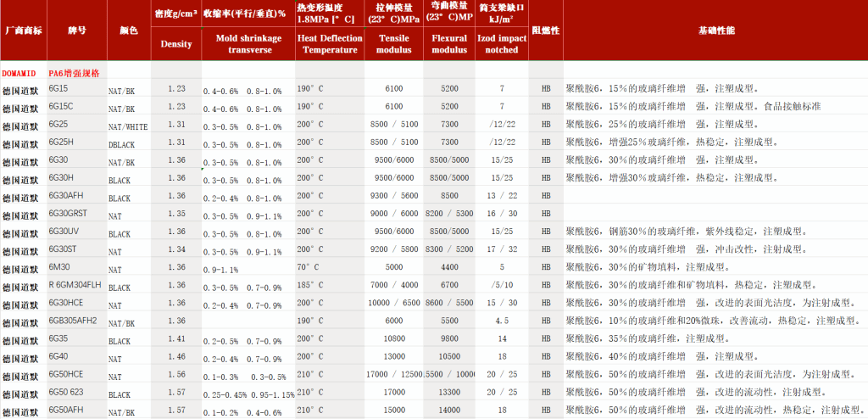
Task: Select density value 1.41
Action: point(176,338)
